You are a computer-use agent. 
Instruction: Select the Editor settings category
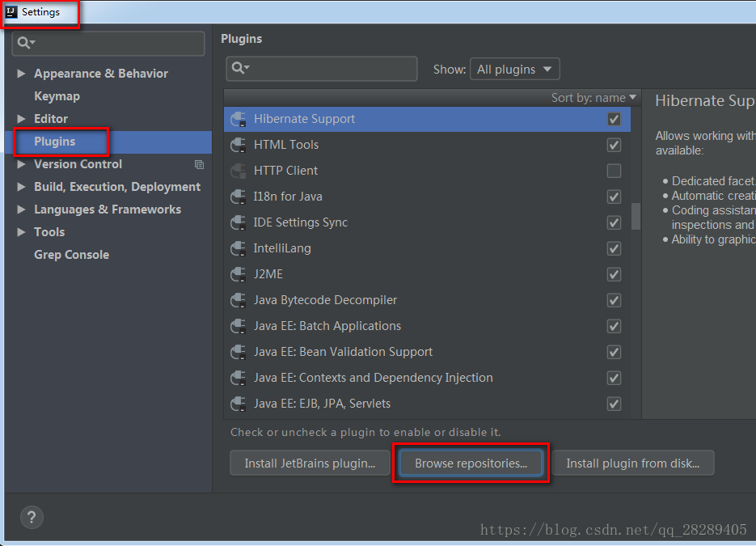coord(51,119)
